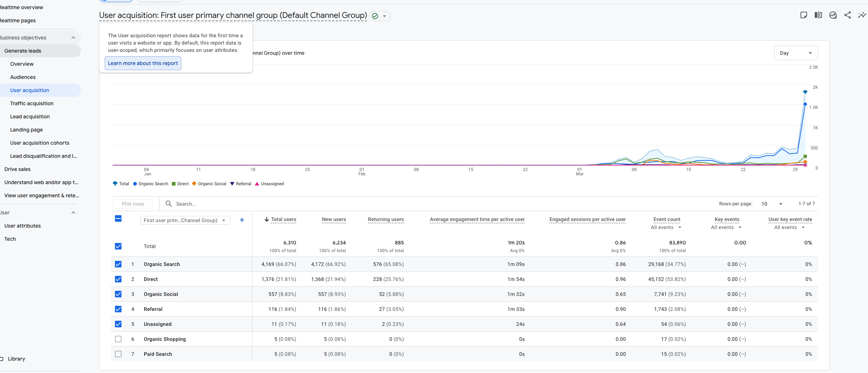The height and width of the screenshot is (373, 868).
Task: Click Learn more about this report
Action: coord(143,63)
